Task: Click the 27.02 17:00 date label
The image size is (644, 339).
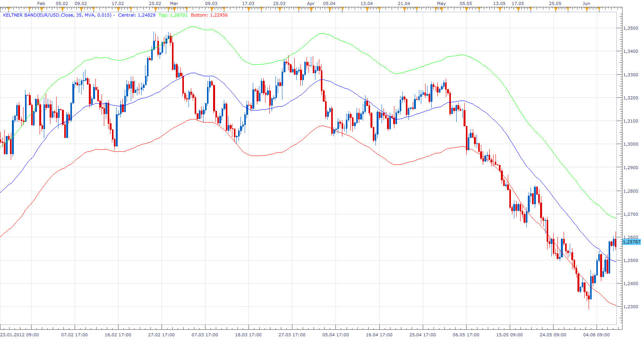Action: 162,335
